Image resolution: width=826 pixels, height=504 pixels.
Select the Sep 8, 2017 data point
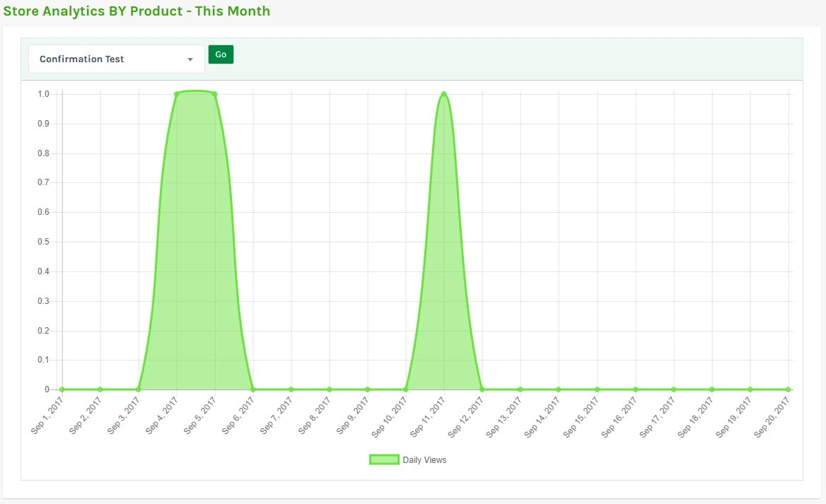[330, 389]
